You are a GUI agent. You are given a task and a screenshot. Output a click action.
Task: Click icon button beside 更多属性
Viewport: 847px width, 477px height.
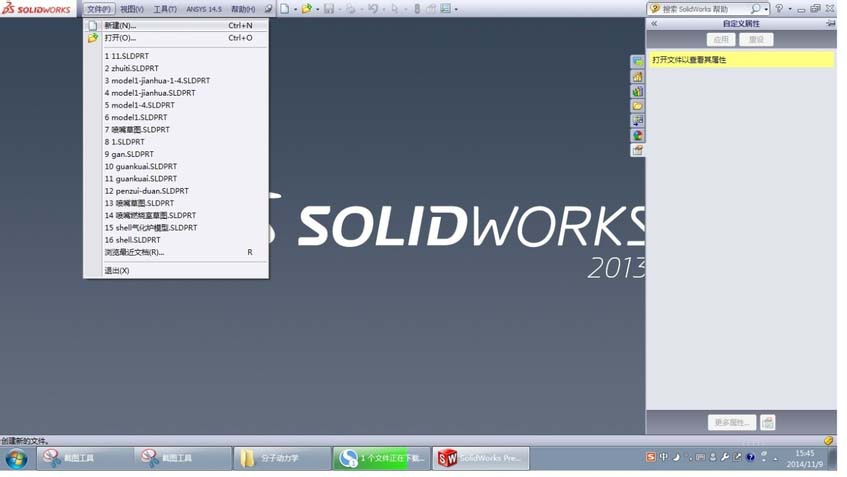tap(768, 422)
